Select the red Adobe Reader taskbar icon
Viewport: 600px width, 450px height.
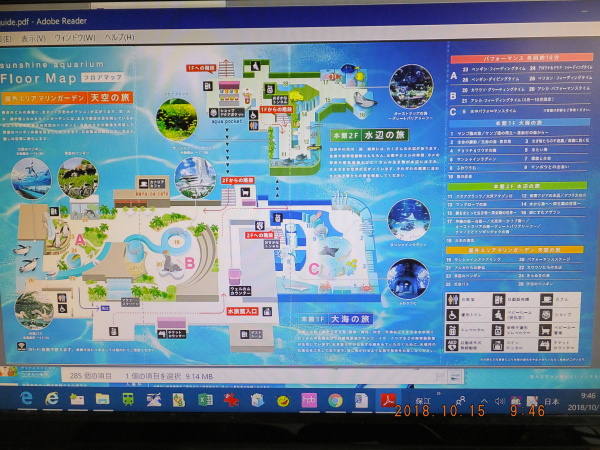(x=387, y=400)
